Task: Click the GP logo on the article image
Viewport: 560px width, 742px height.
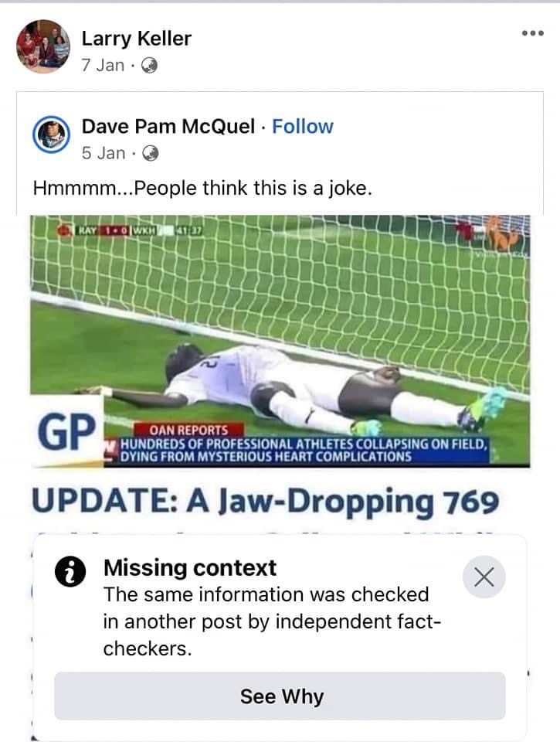Action: [x=66, y=432]
